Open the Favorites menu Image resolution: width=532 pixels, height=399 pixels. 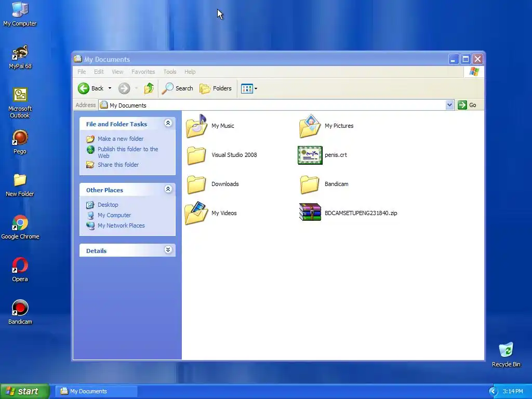tap(143, 72)
